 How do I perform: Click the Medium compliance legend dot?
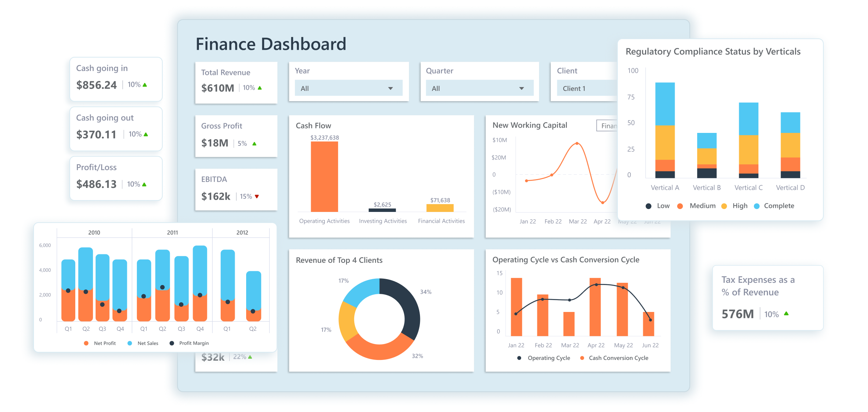coord(680,206)
